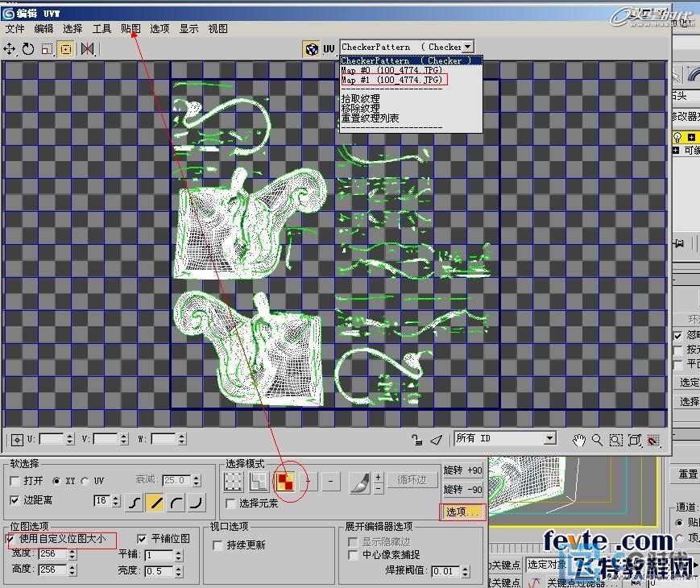700x588 pixels.
Task: Click the snap toggle icon
Action: point(653,441)
